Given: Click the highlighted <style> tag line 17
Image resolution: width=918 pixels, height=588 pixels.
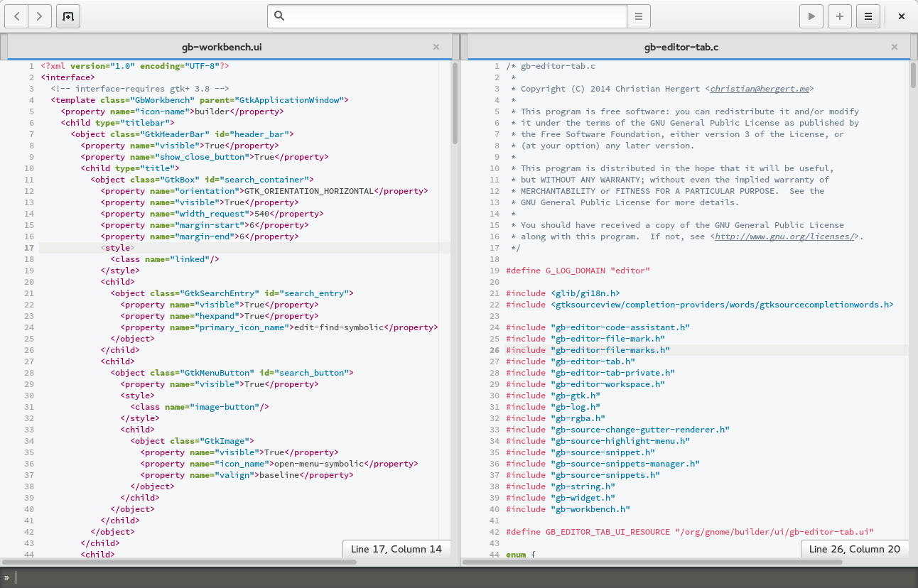Looking at the screenshot, I should point(117,248).
